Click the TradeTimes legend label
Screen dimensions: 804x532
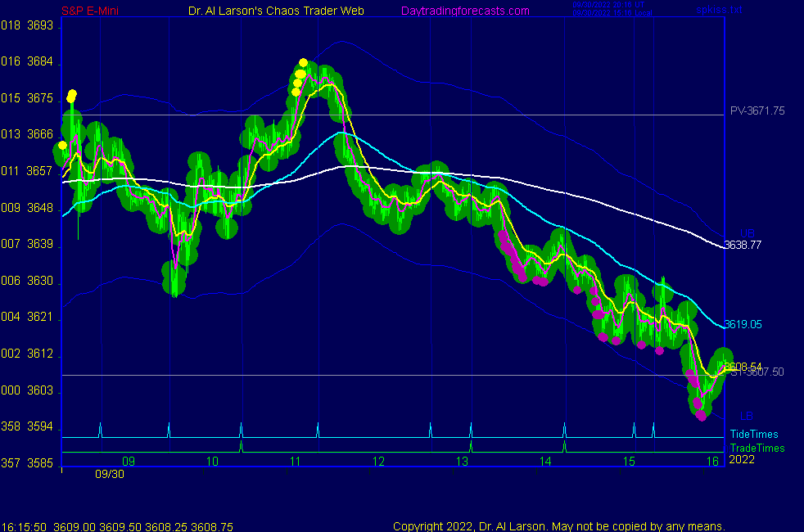pos(757,448)
